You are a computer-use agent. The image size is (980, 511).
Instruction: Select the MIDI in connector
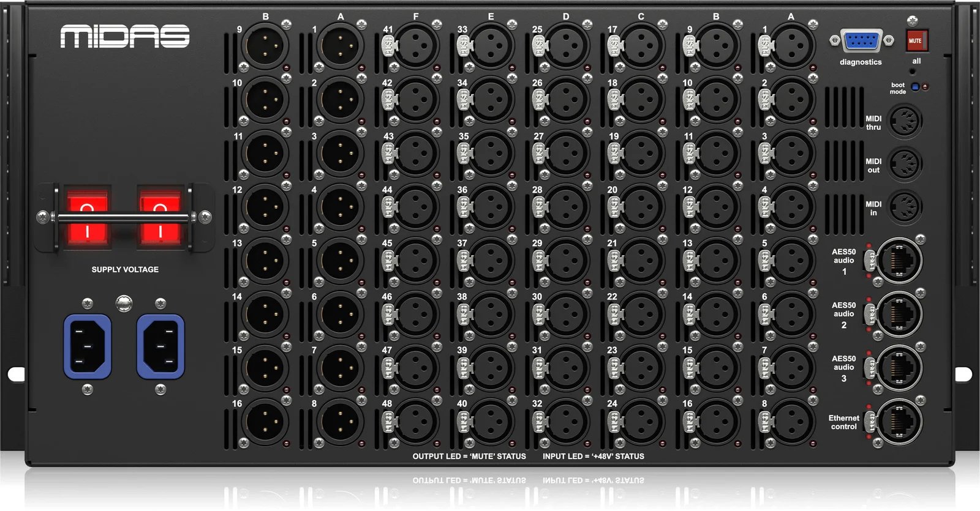click(x=905, y=207)
